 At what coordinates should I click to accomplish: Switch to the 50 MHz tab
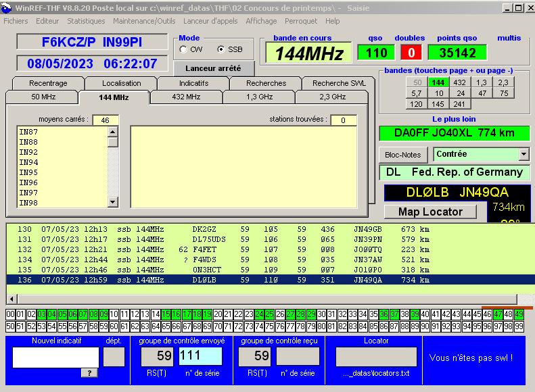click(43, 97)
